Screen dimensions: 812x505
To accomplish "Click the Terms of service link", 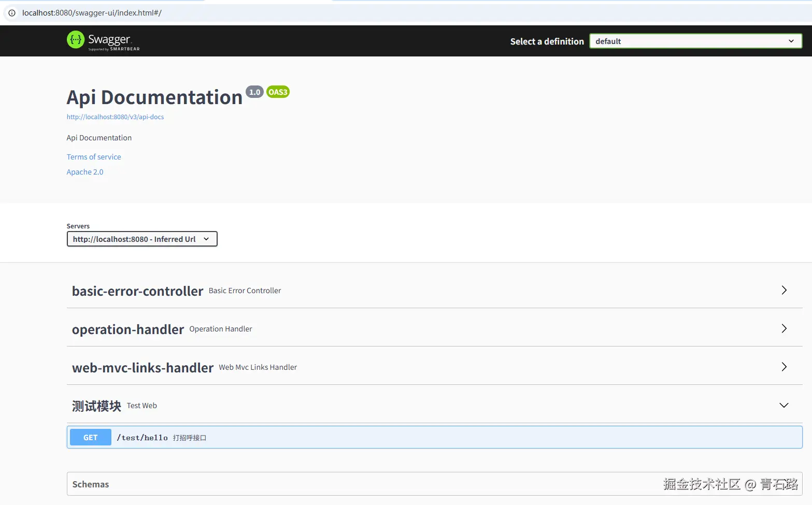I will pyautogui.click(x=94, y=156).
